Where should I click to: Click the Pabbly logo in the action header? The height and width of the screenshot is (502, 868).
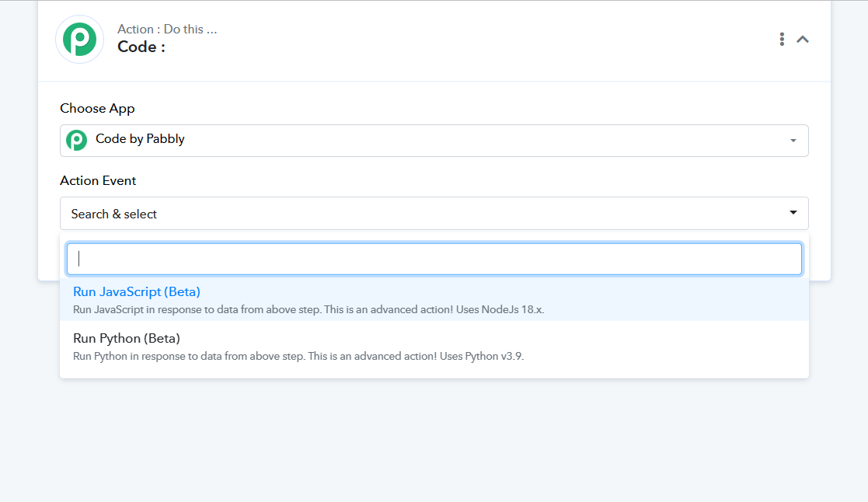(80, 40)
